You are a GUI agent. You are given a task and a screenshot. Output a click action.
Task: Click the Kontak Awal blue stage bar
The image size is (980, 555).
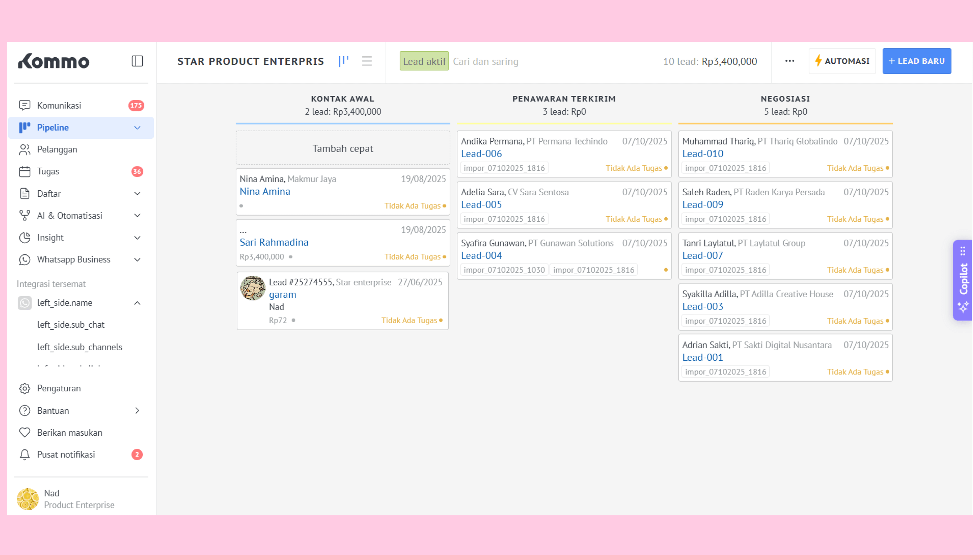(x=343, y=124)
